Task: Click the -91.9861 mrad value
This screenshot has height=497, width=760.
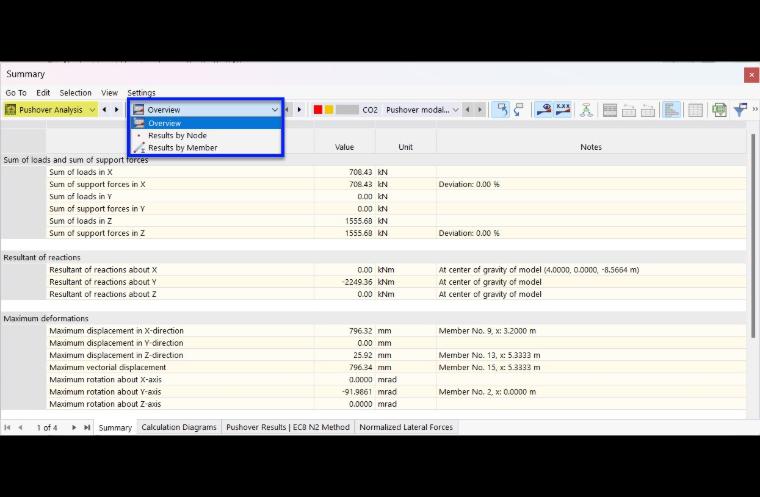Action: pyautogui.click(x=357, y=392)
